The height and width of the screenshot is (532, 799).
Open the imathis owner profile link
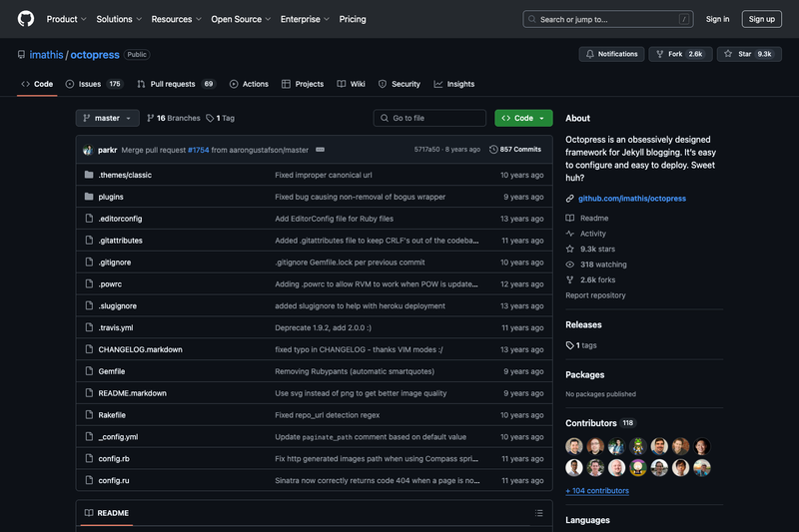point(46,55)
